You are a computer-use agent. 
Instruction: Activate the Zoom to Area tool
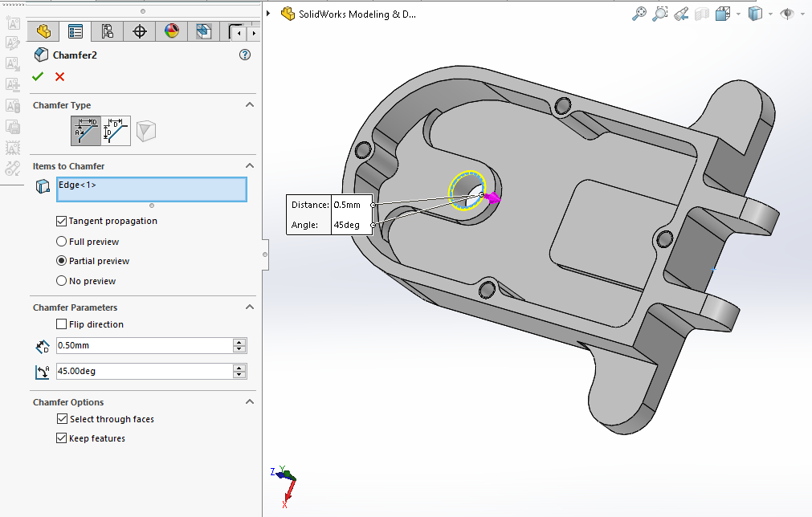[660, 14]
